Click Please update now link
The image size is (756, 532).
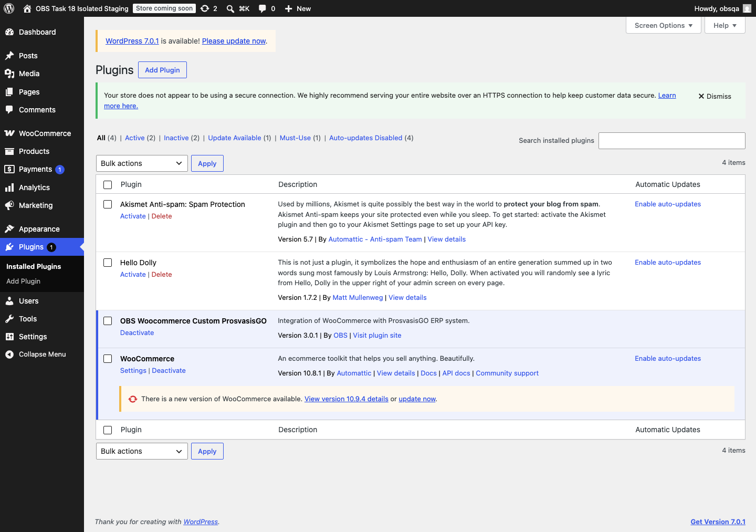[234, 41]
